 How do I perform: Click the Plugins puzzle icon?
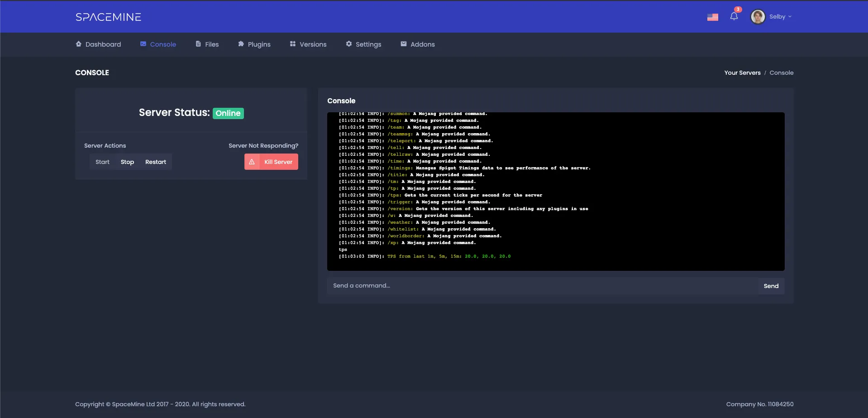(241, 44)
